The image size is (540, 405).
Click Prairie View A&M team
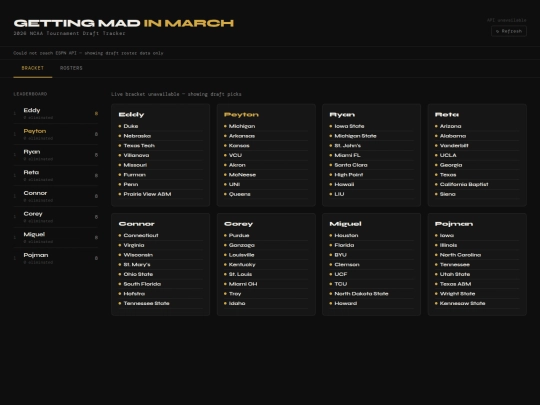click(147, 194)
